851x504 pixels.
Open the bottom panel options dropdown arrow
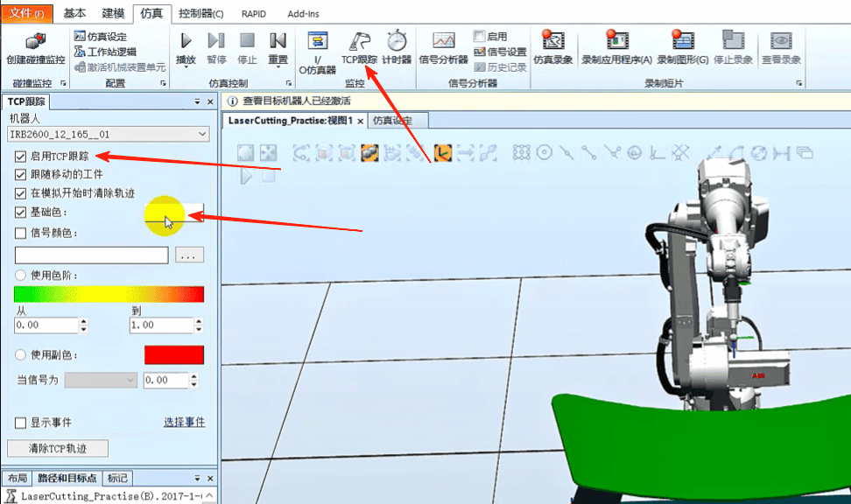point(198,478)
